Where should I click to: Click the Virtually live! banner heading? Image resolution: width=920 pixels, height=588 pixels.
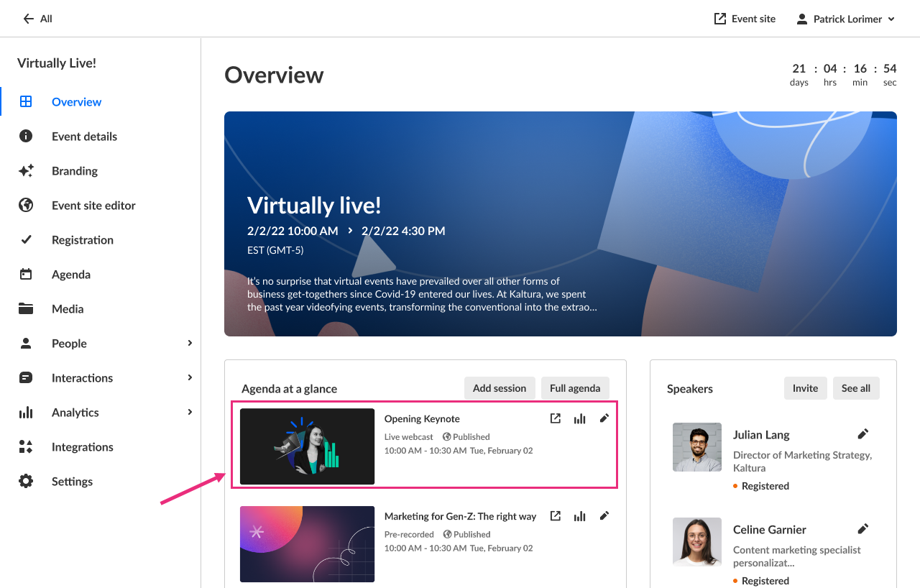pos(314,205)
